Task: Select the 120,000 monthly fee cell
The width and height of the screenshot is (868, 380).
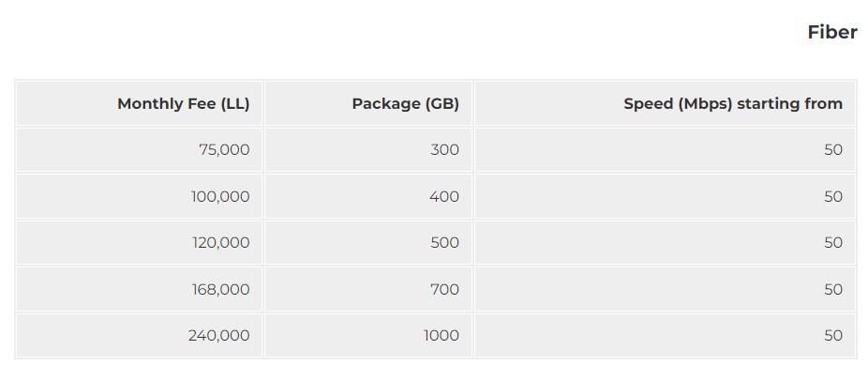Action: coord(220,243)
